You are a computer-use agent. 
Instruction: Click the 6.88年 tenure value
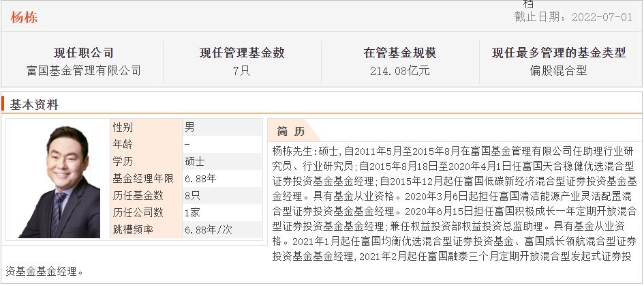(x=200, y=179)
